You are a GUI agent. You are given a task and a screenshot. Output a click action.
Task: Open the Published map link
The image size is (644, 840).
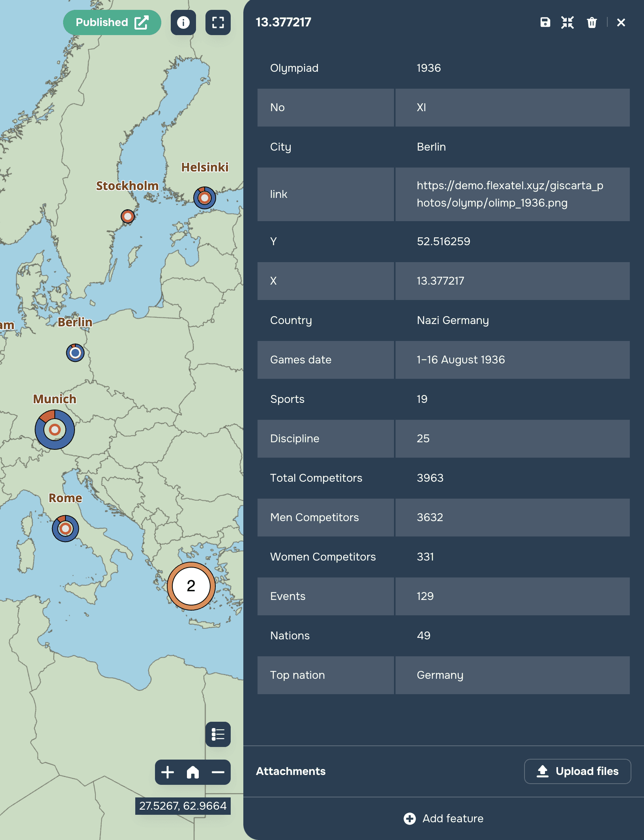point(112,22)
